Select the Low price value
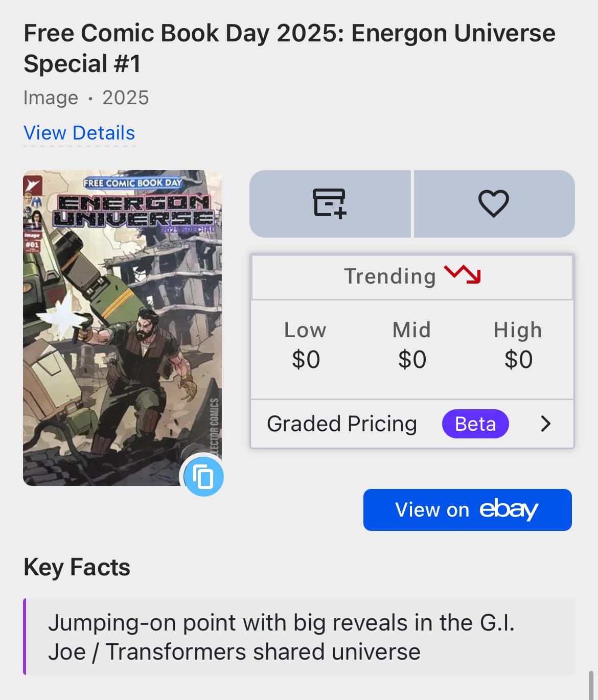Viewport: 598px width, 700px height. (x=306, y=359)
